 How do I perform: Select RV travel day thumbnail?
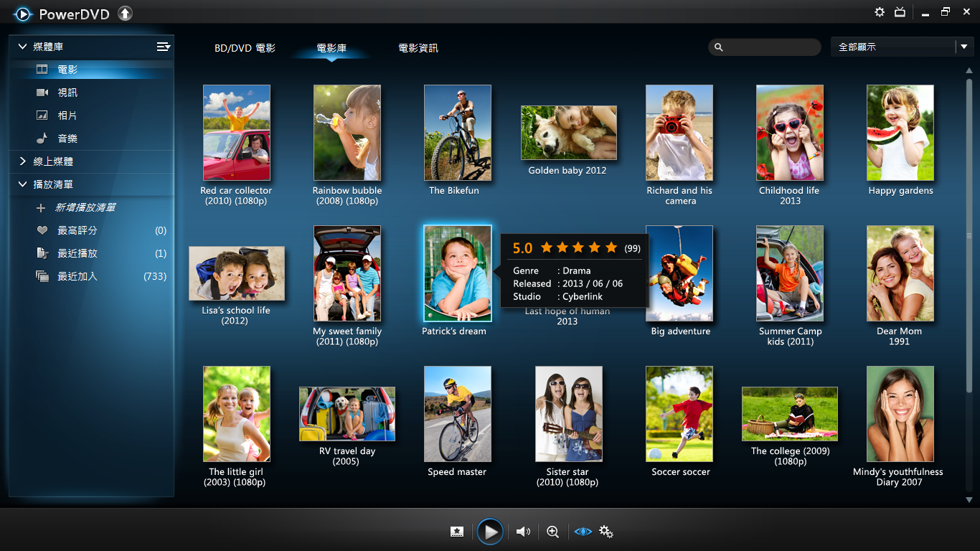click(x=347, y=414)
